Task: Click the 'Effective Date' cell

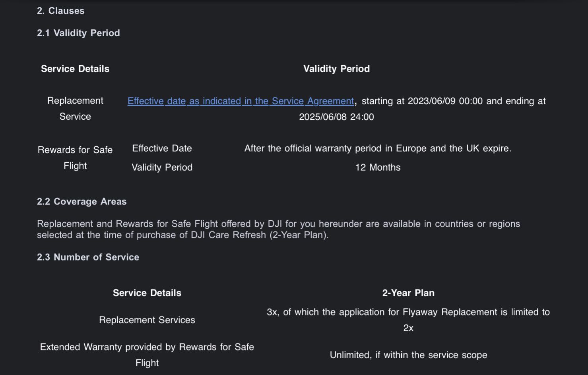Action: 162,148
